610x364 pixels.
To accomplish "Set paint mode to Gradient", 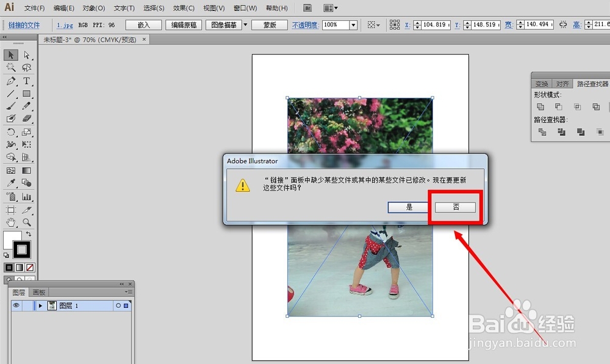I will pyautogui.click(x=20, y=268).
